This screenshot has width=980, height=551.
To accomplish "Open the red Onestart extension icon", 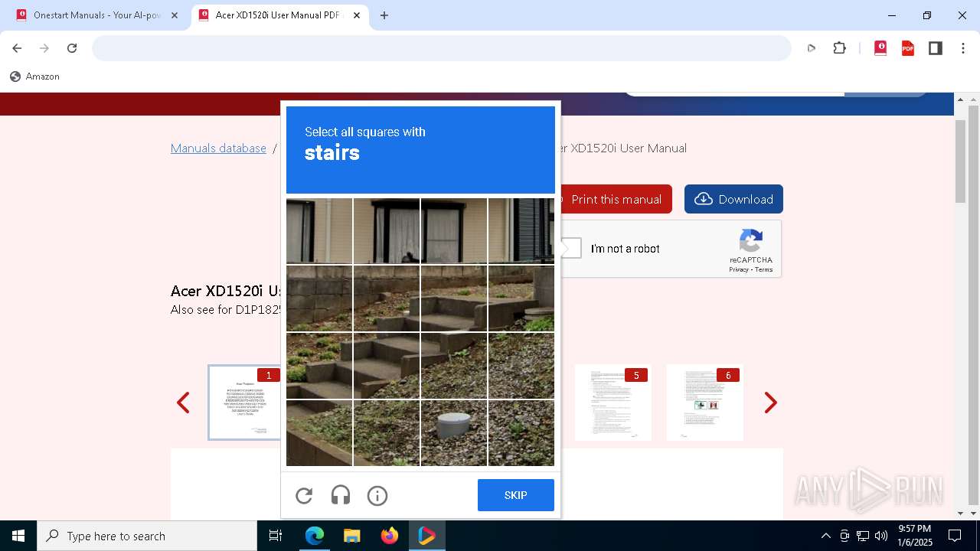I will coord(880,48).
